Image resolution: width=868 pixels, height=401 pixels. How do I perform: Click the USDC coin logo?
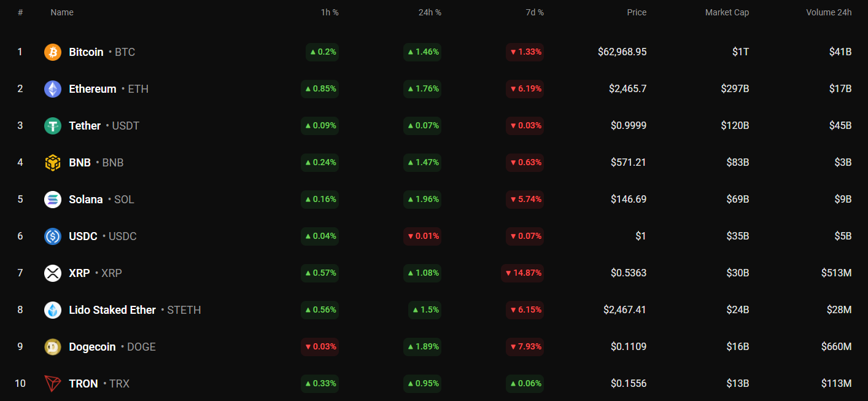pyautogui.click(x=53, y=236)
